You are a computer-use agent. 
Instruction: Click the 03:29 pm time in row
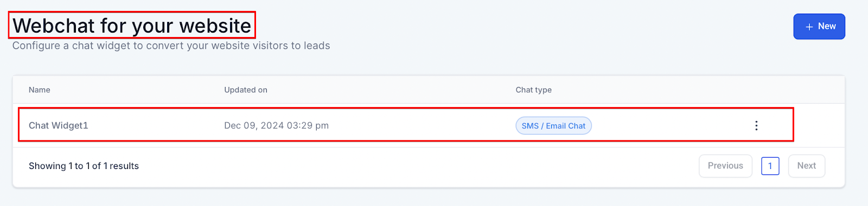point(308,126)
